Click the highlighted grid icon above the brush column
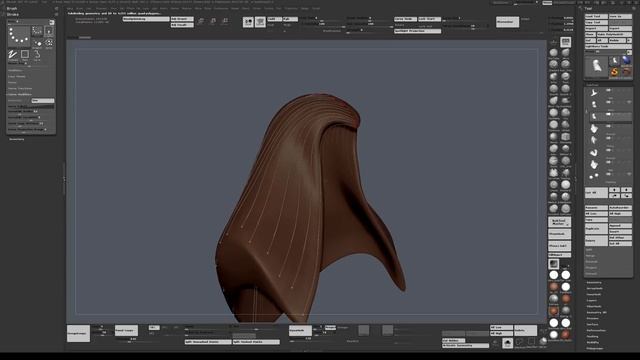The image size is (640, 360). point(565,42)
